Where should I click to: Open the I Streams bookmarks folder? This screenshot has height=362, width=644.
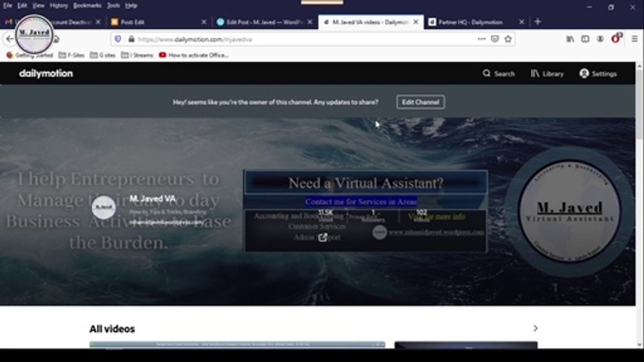137,55
